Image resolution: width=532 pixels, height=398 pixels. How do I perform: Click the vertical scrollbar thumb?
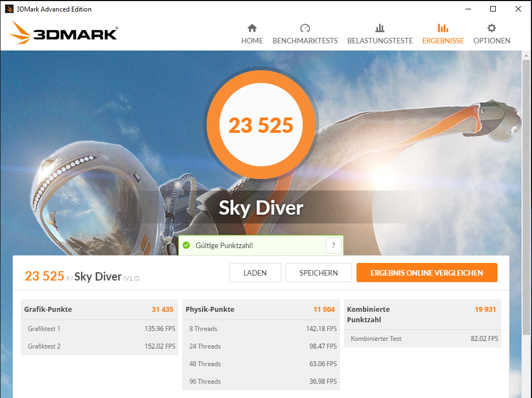[526, 197]
